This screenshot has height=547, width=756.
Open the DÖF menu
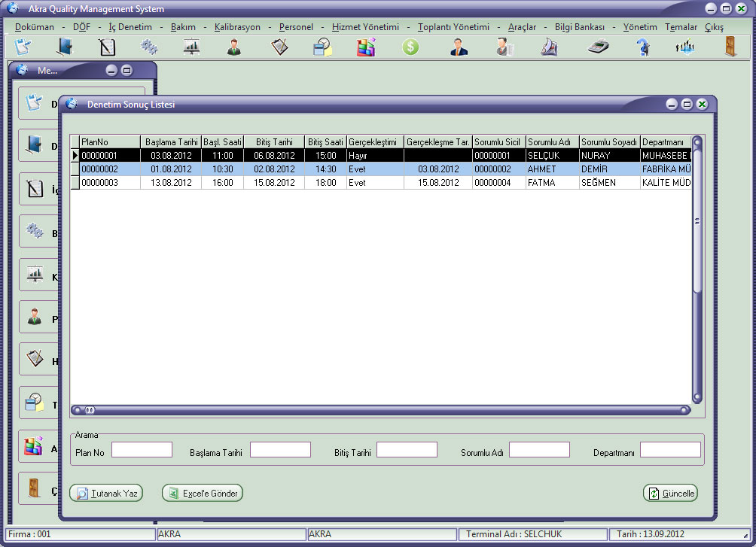click(81, 27)
